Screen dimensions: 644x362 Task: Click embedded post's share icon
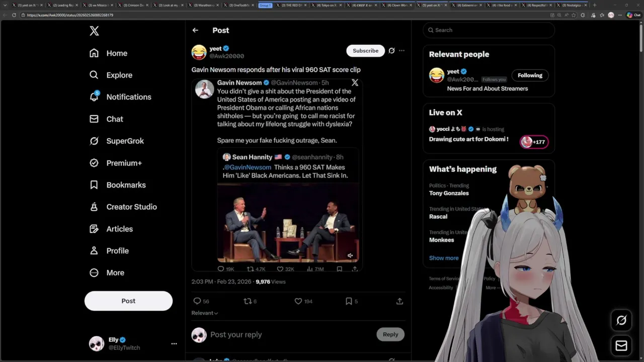pyautogui.click(x=355, y=269)
